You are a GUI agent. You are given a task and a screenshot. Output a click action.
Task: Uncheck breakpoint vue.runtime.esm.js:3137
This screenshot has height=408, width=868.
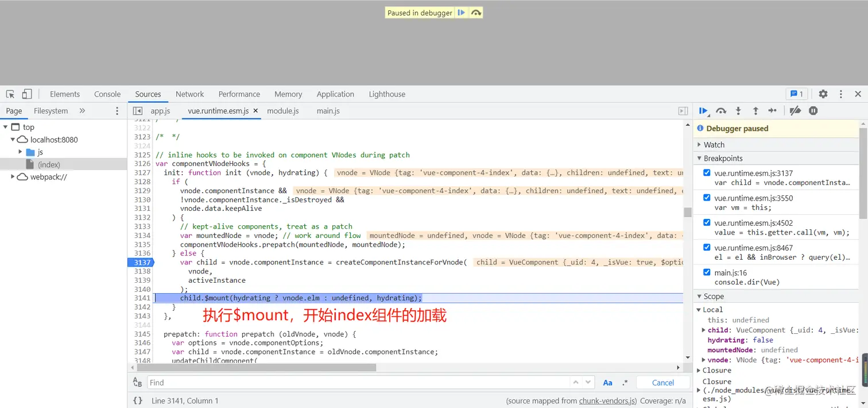click(x=707, y=173)
